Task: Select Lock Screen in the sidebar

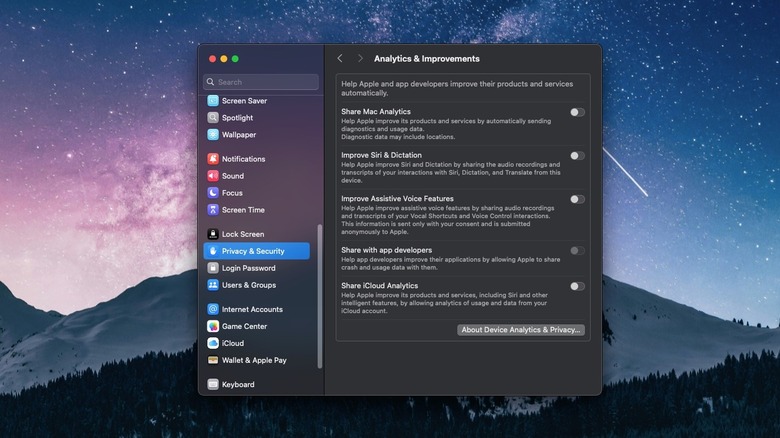Action: pos(242,234)
